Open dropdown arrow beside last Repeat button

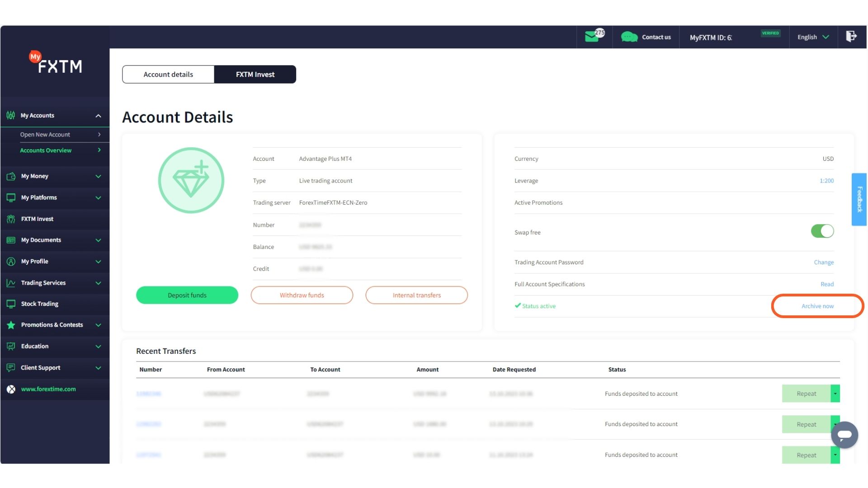[x=835, y=455]
